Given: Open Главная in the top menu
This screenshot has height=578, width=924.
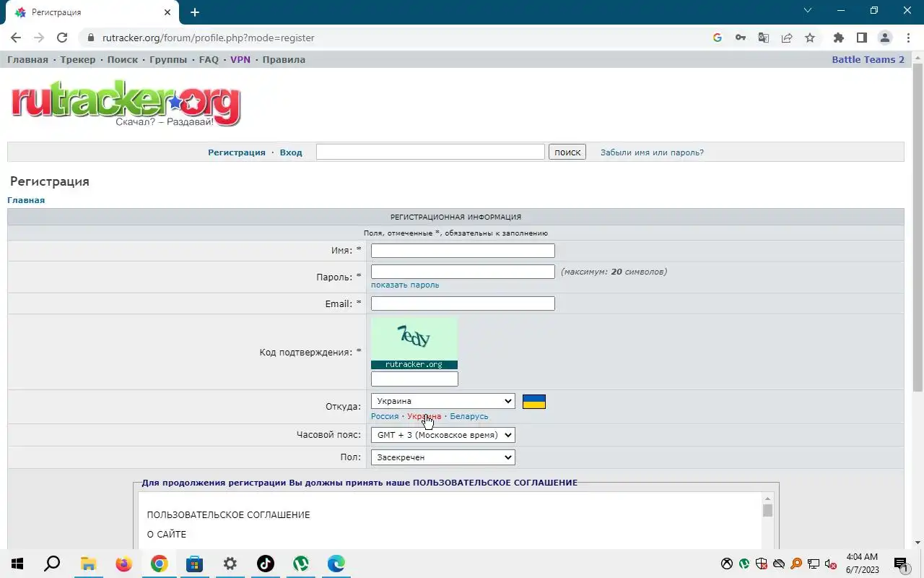Looking at the screenshot, I should tap(27, 59).
